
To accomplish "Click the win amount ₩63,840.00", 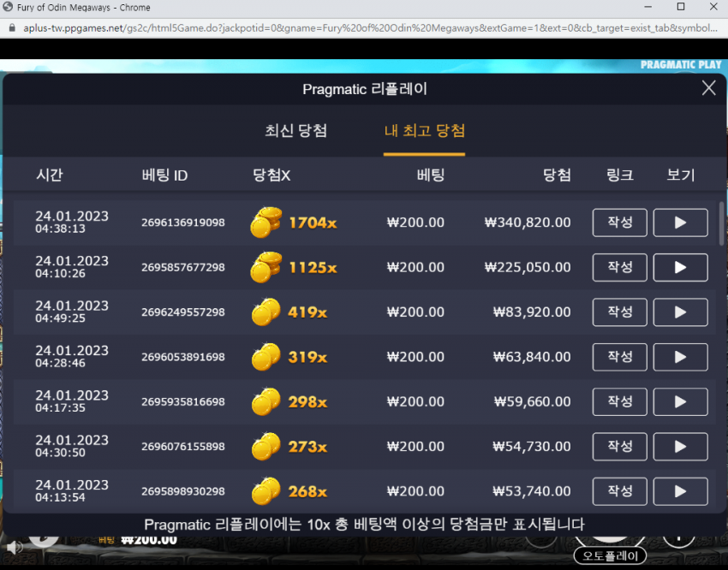I will pos(532,357).
